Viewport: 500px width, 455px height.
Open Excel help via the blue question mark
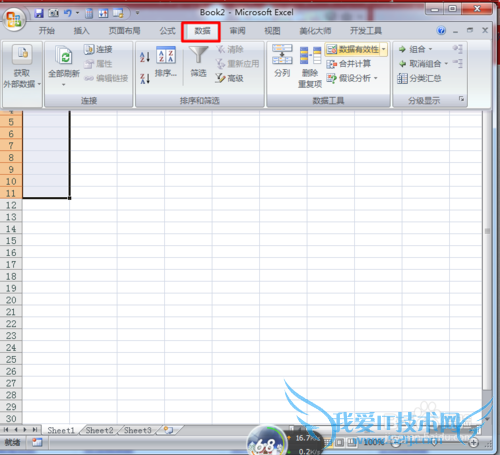pos(441,31)
